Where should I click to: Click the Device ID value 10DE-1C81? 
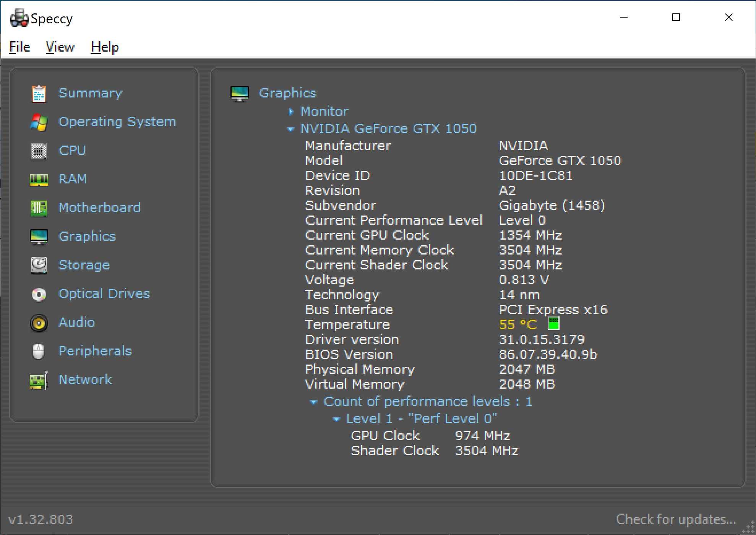[536, 176]
